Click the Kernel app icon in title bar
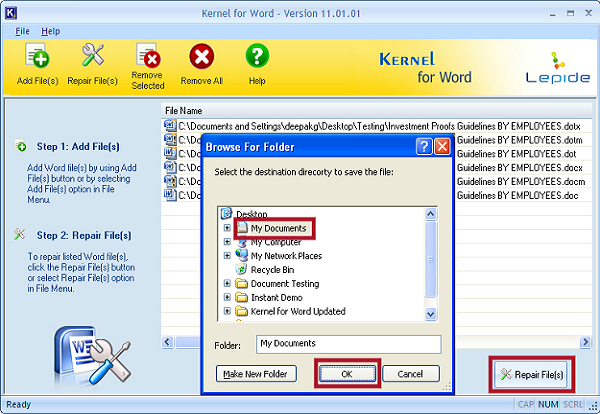The width and height of the screenshot is (600, 414). (x=10, y=13)
